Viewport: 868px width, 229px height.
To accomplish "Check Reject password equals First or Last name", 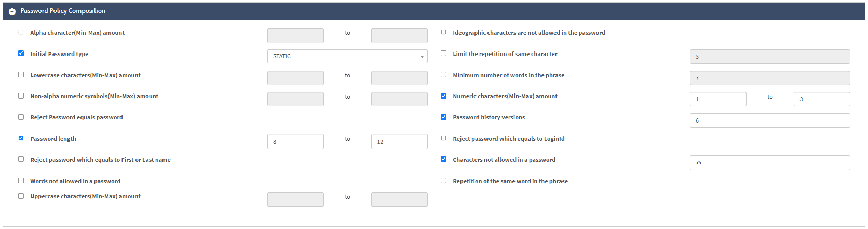I will [x=21, y=159].
